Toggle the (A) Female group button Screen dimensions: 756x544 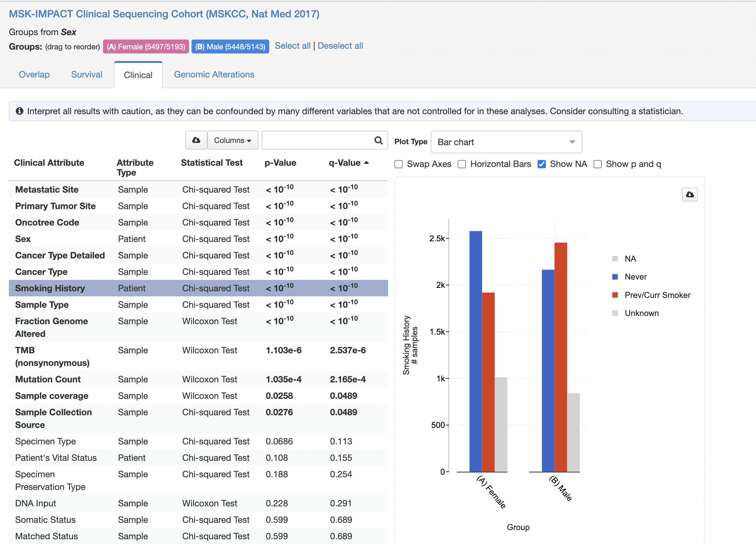coord(146,47)
